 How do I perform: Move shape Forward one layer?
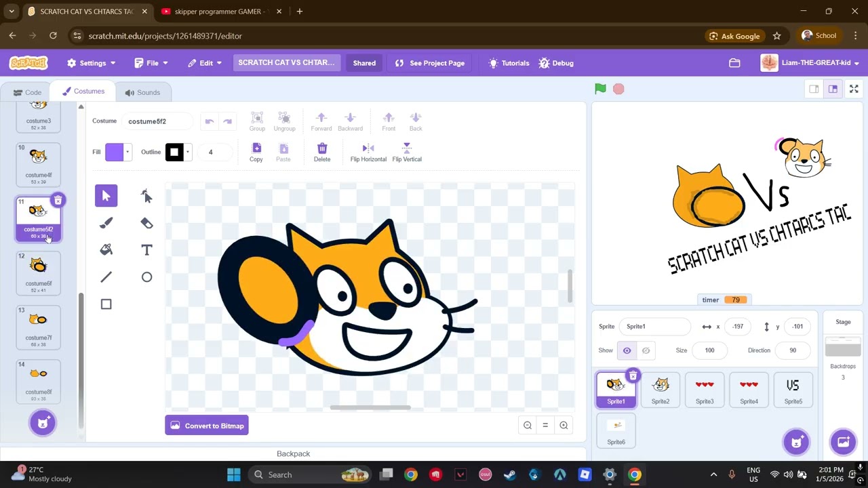coord(321,121)
